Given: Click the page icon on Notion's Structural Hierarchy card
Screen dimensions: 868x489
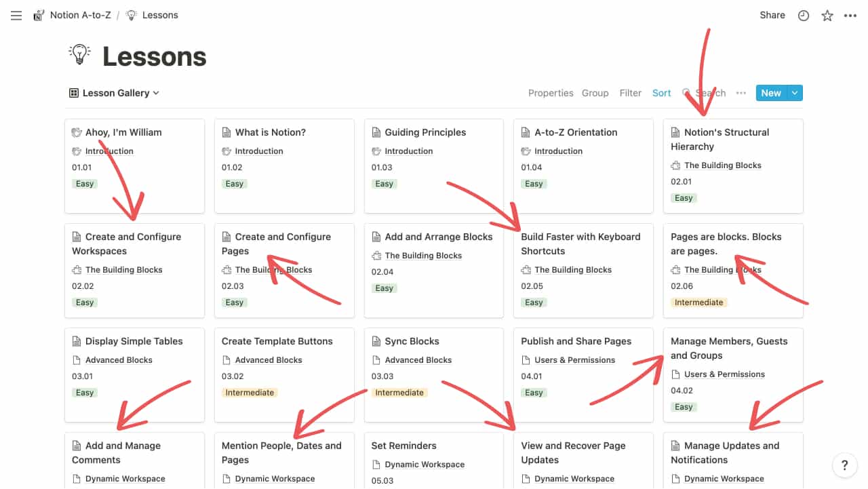Looking at the screenshot, I should click(x=675, y=132).
